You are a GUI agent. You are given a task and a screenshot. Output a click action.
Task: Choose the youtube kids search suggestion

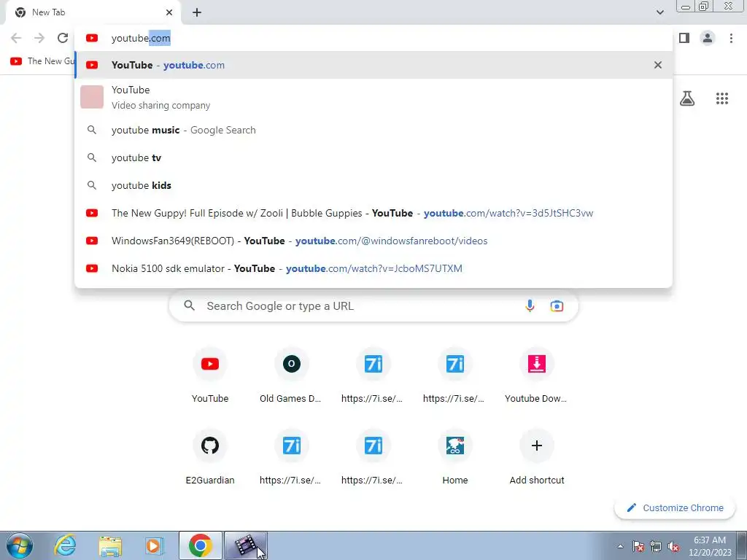373,185
